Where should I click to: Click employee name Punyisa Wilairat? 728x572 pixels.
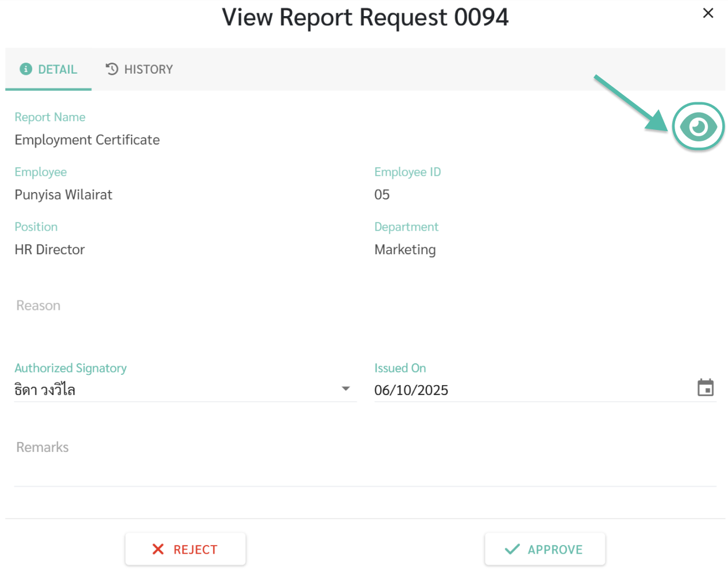64,195
